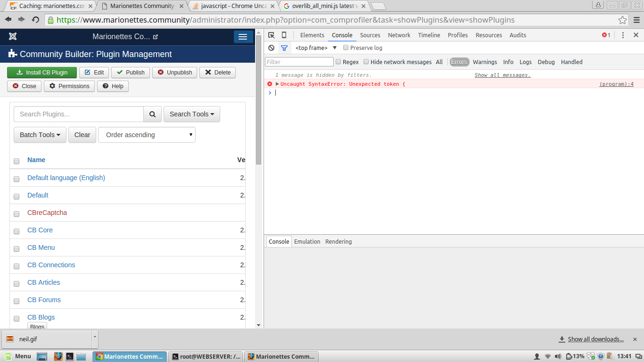Image resolution: width=644 pixels, height=362 pixels.
Task: Open the Timeline DevTools tab
Action: coord(429,35)
